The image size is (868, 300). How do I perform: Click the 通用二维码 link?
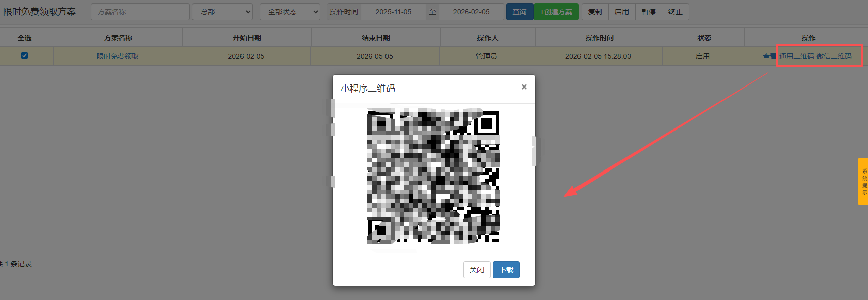tap(796, 56)
